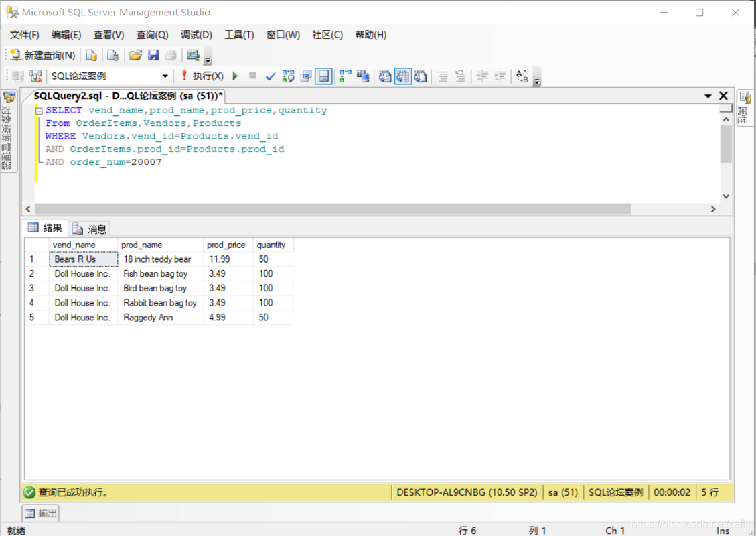Click the print icon in the toolbar
756x536 pixels.
click(x=171, y=55)
